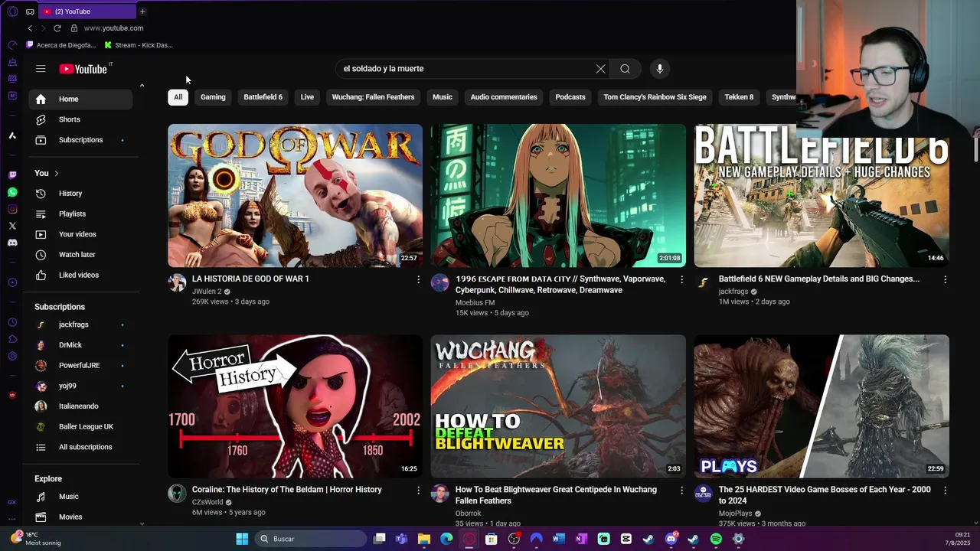This screenshot has width=980, height=551.
Task: Go back with the browser back arrow
Action: click(30, 28)
